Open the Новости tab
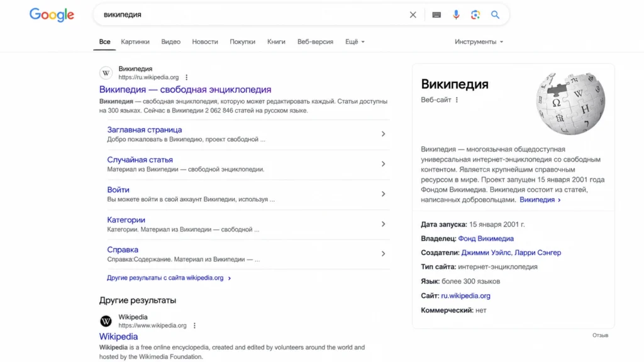 [x=205, y=42]
